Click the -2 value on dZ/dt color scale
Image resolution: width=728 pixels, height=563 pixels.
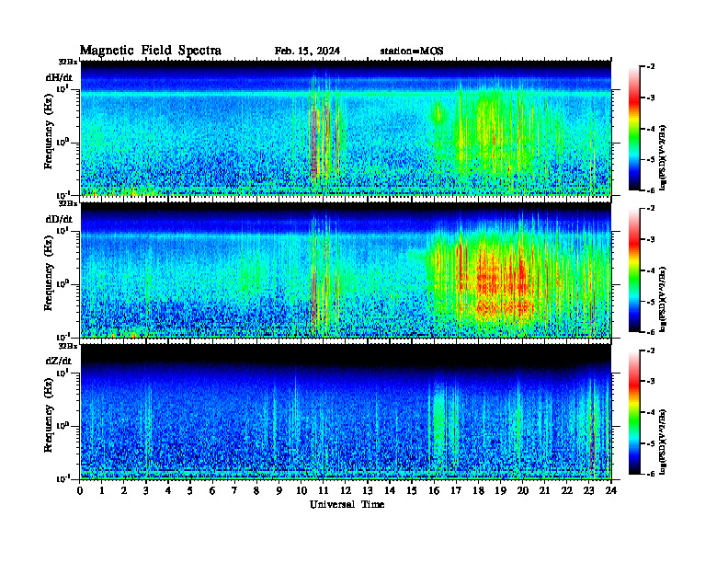[x=651, y=350]
